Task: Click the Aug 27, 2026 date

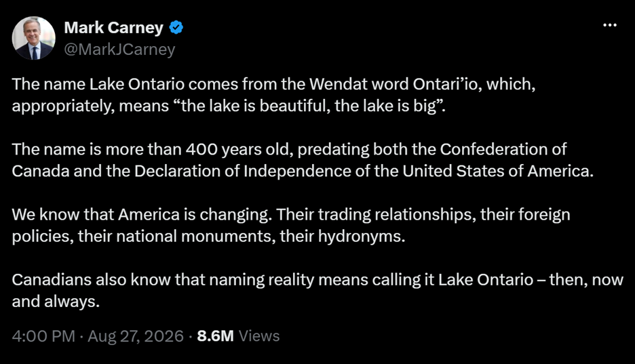Action: tap(136, 336)
